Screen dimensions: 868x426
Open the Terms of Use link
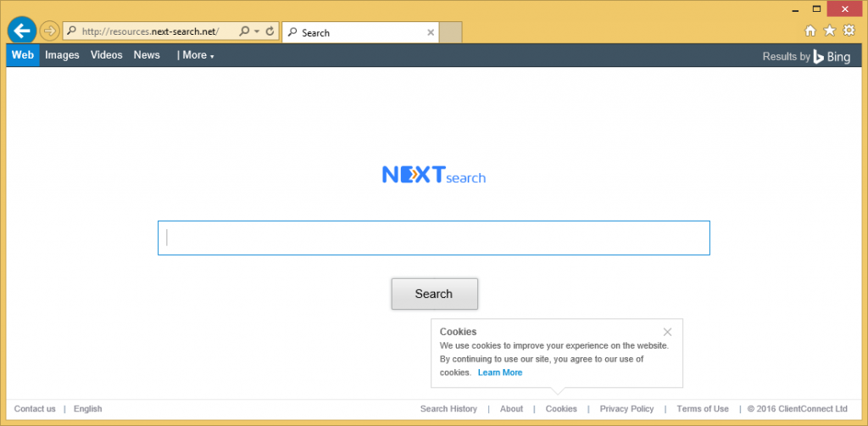pyautogui.click(x=703, y=409)
